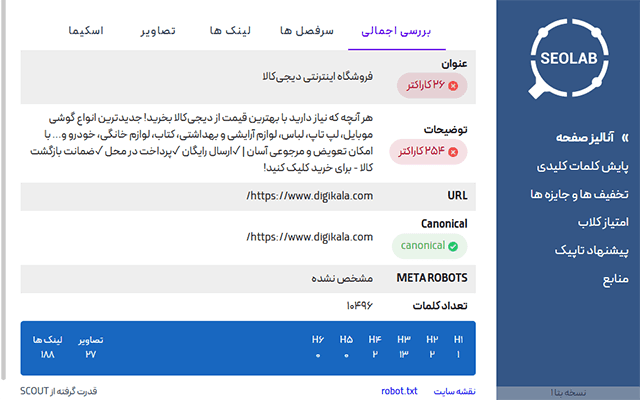Screen dimensions: 640x400
Task: Click the green canonical badge
Action: tap(429, 246)
